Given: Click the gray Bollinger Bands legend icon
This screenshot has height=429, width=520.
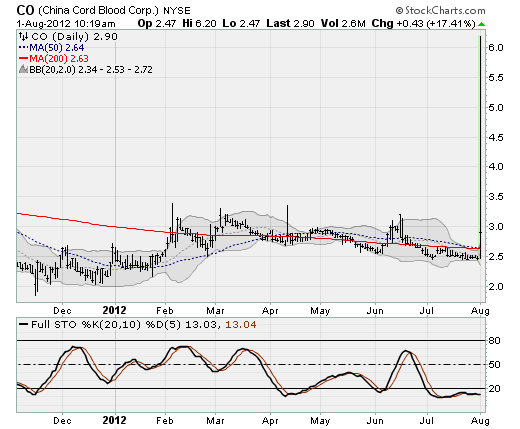Looking at the screenshot, I should (23, 69).
